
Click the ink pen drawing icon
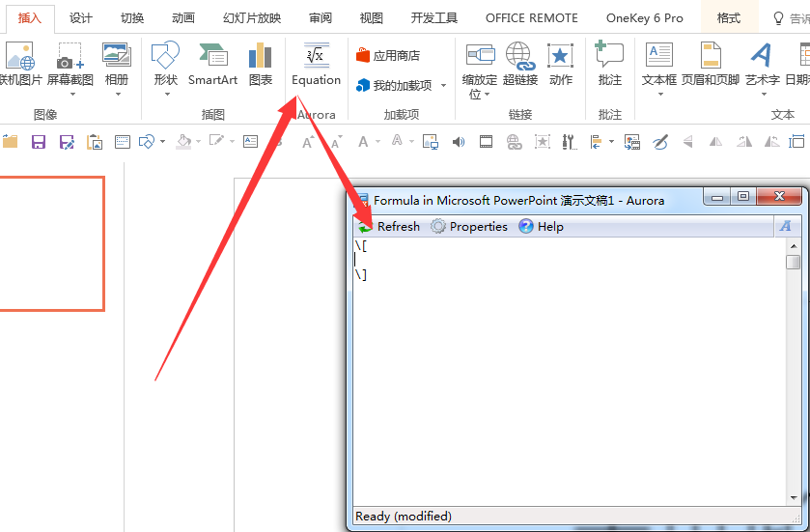659,142
